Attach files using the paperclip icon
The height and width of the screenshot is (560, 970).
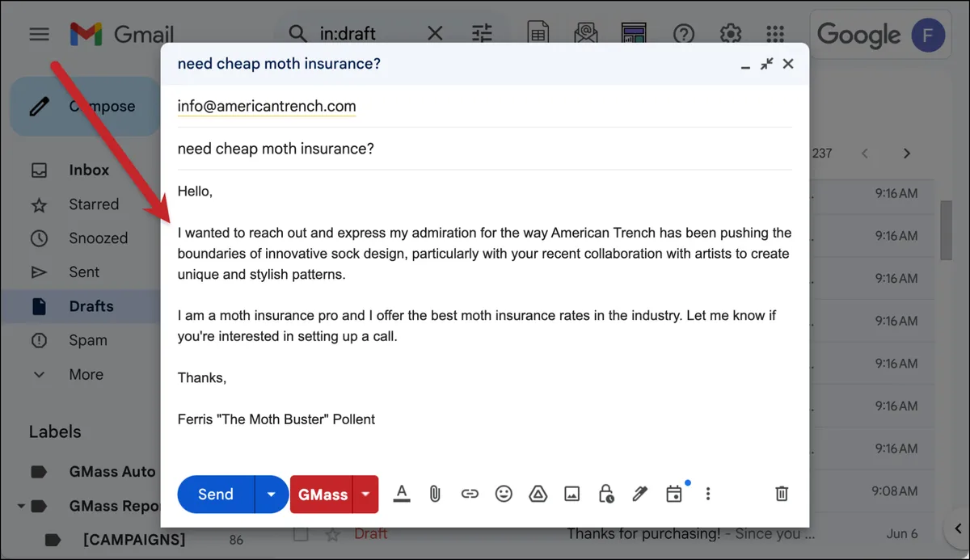coord(435,494)
